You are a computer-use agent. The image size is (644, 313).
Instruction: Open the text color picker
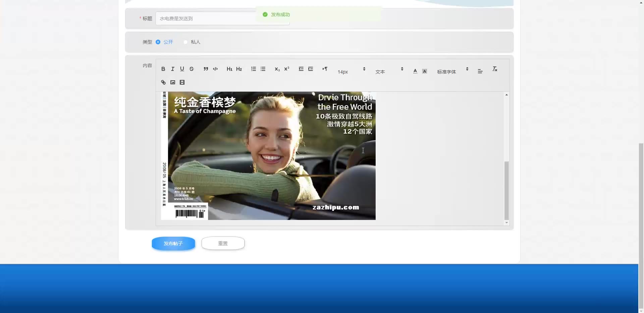(x=415, y=71)
